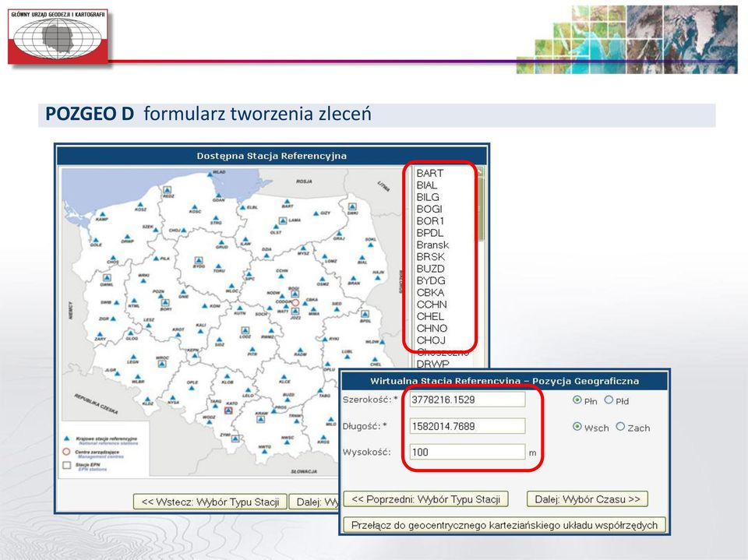Click '<< Poprzedni: Wybór Typu Stacji' button

(425, 499)
